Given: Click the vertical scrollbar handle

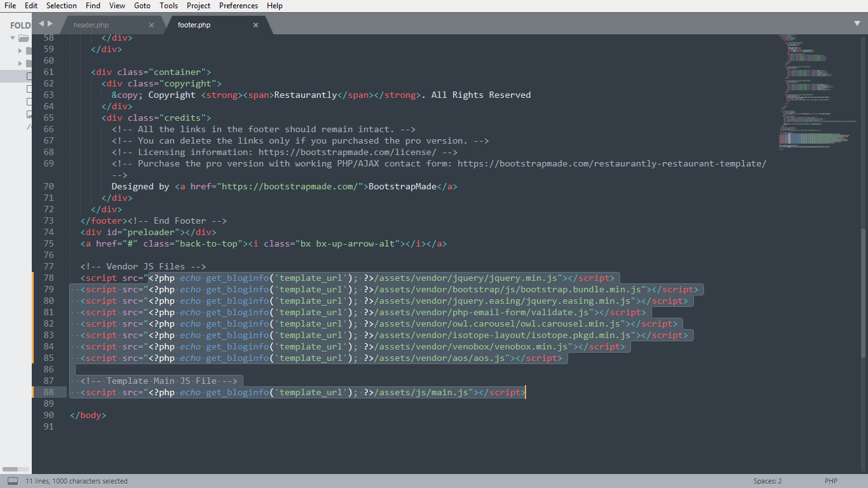Looking at the screenshot, I should pyautogui.click(x=863, y=292).
